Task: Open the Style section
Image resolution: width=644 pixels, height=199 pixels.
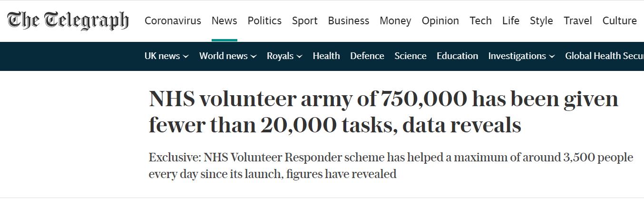Action: pyautogui.click(x=541, y=21)
